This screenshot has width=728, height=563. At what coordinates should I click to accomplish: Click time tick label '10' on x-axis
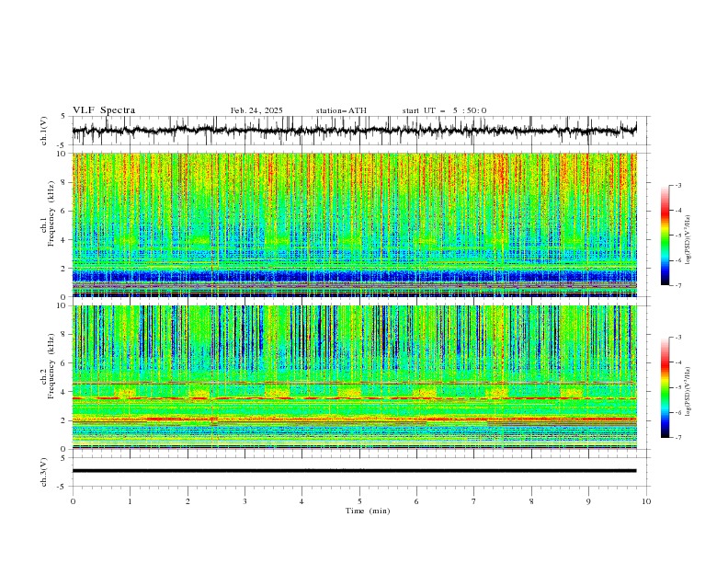point(646,501)
